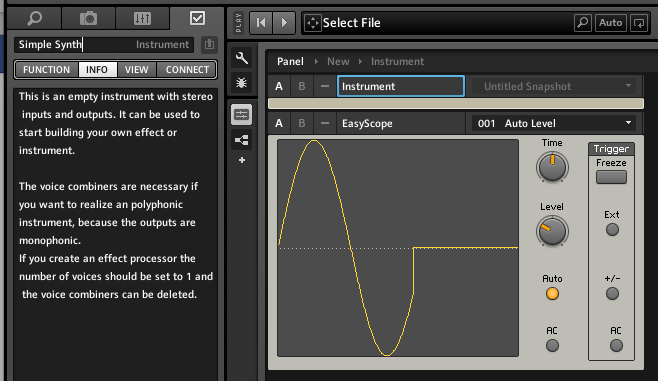Click the Panel breadcrumb

tap(290, 62)
